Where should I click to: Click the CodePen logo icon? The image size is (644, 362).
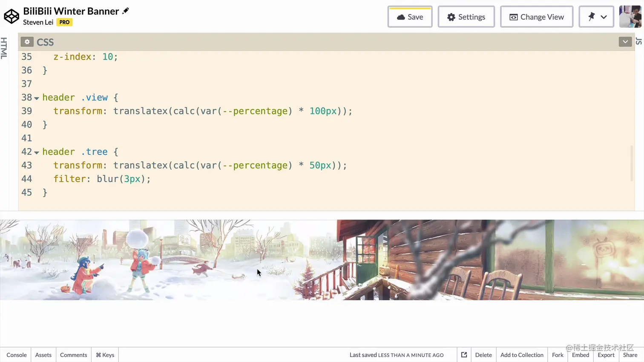pyautogui.click(x=11, y=17)
